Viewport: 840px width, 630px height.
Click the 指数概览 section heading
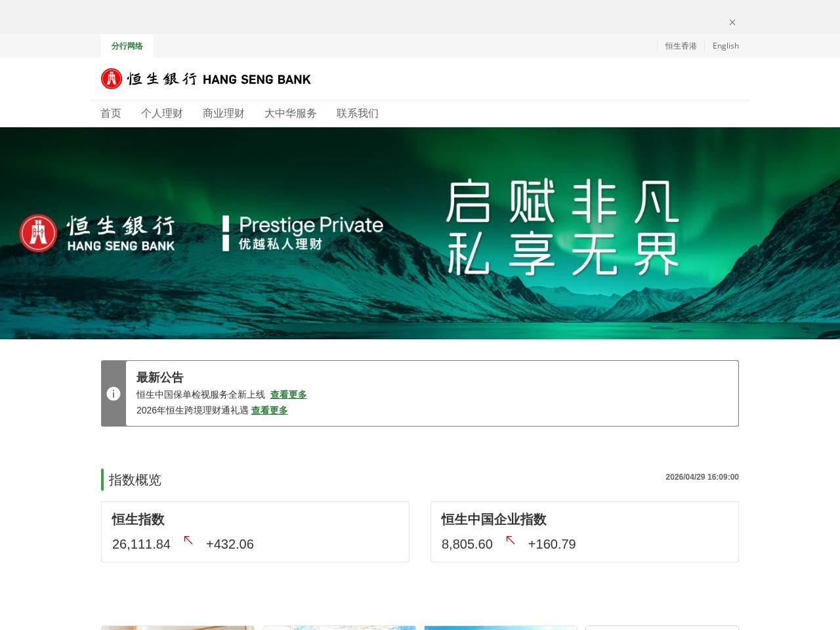[135, 480]
